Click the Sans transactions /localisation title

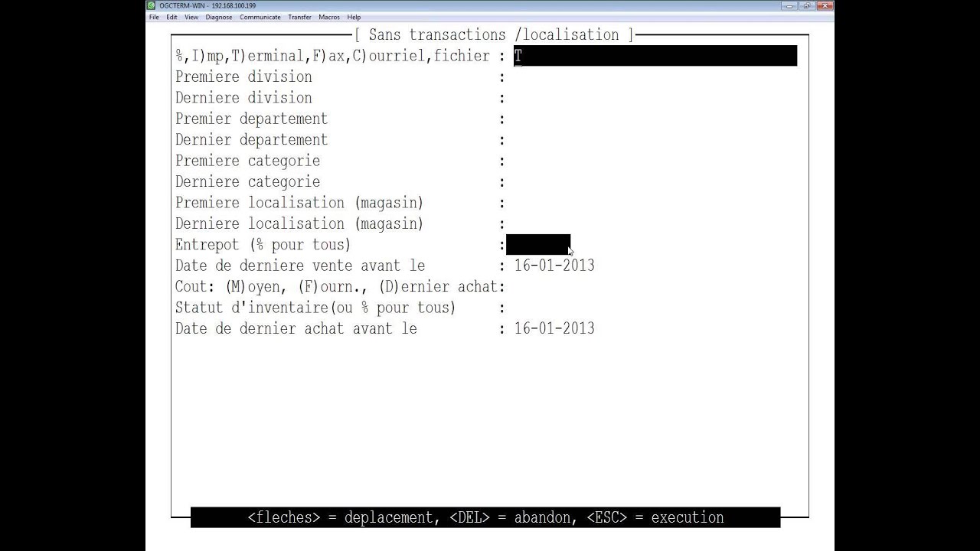pyautogui.click(x=494, y=35)
